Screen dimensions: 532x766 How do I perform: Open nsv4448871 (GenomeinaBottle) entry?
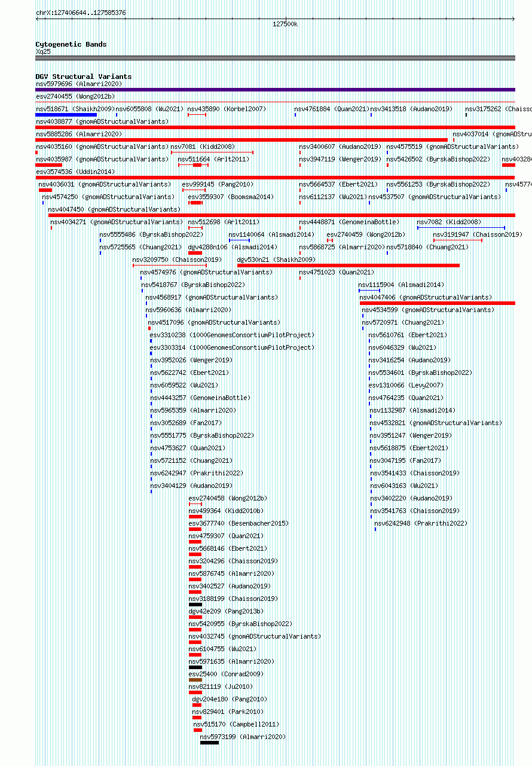(349, 222)
